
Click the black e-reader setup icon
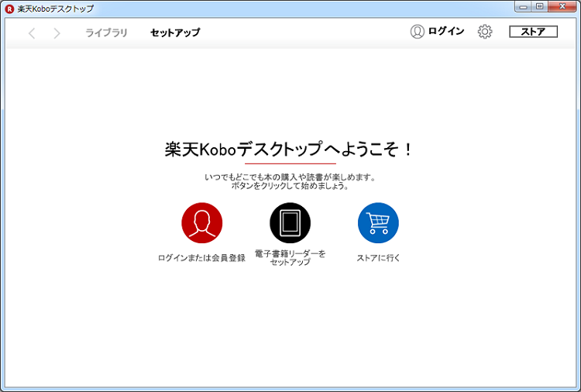290,223
